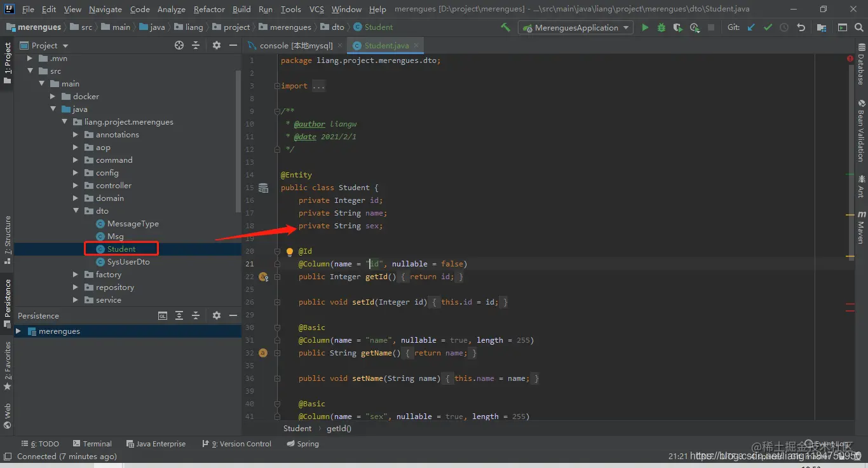Click the gutter icon beside getName at line 32
Viewport: 868px width, 468px height.
[263, 353]
